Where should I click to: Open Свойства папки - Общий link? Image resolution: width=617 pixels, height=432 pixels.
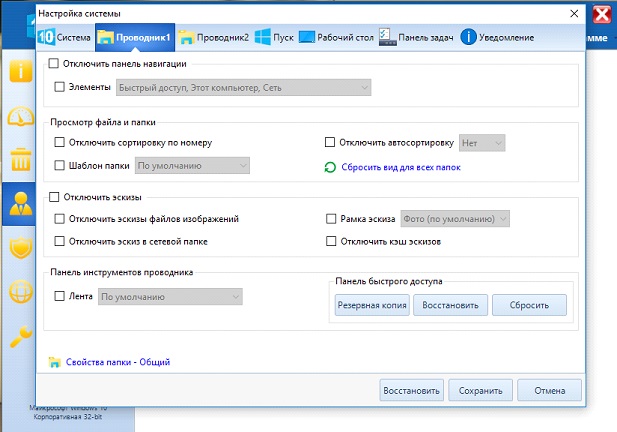coord(118,362)
